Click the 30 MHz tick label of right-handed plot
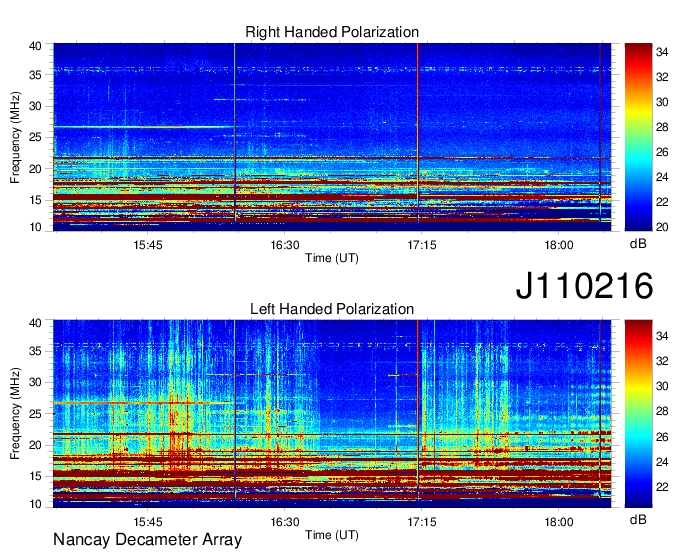The height and width of the screenshot is (552, 680). (x=35, y=106)
